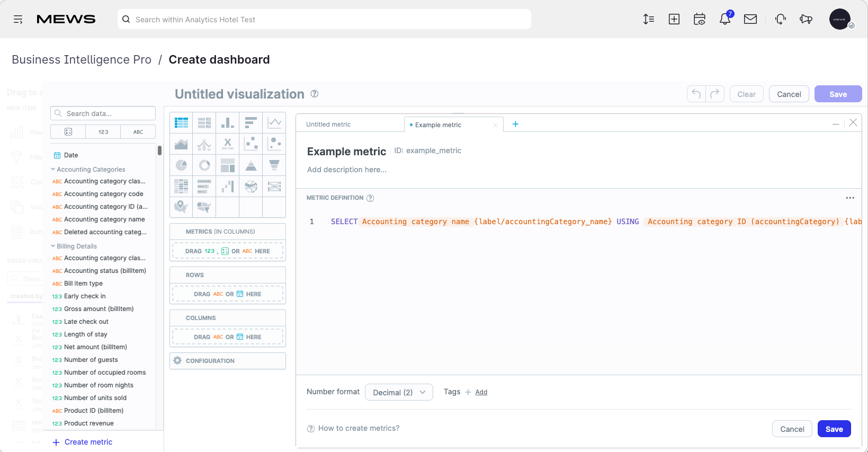Expand the Configuration section
Screen dimensions: 868x452
(x=228, y=361)
